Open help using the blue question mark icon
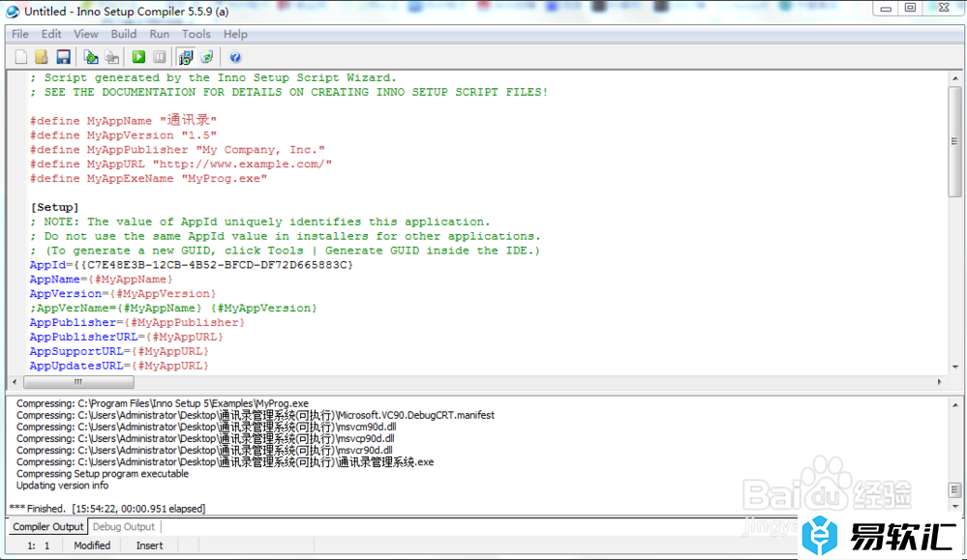Screen dimensions: 967x560 pyautogui.click(x=235, y=57)
